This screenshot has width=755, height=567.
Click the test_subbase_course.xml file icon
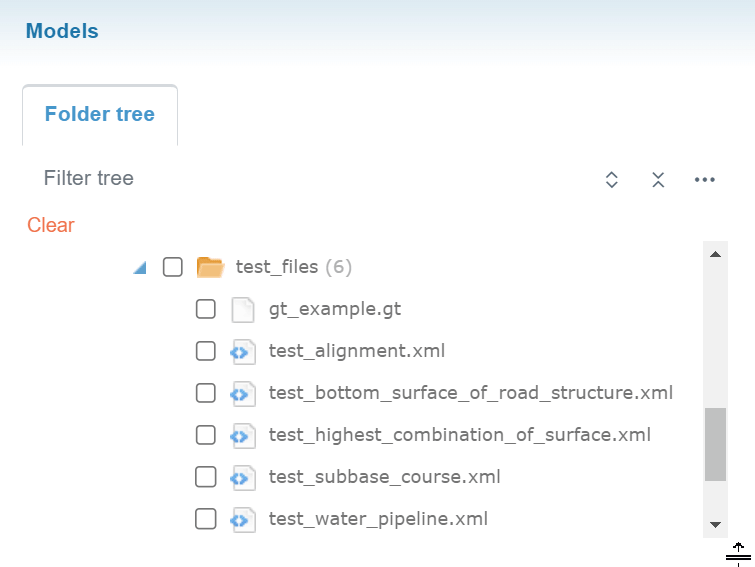click(x=241, y=478)
